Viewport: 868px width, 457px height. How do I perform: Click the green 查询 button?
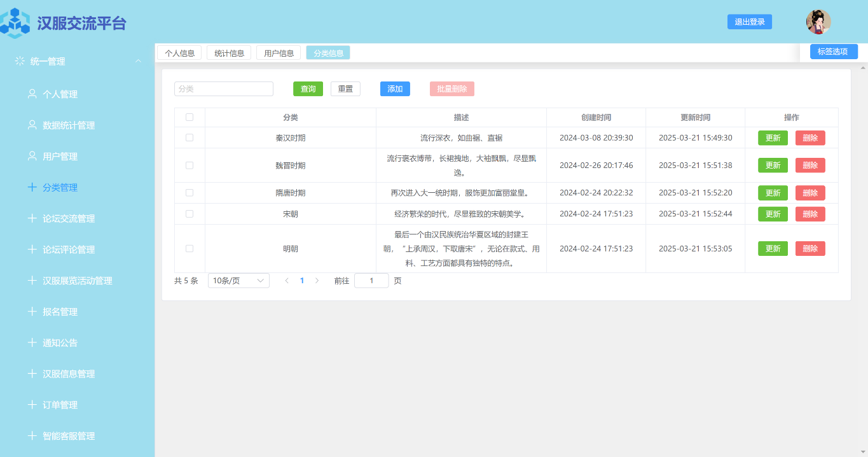tap(308, 89)
